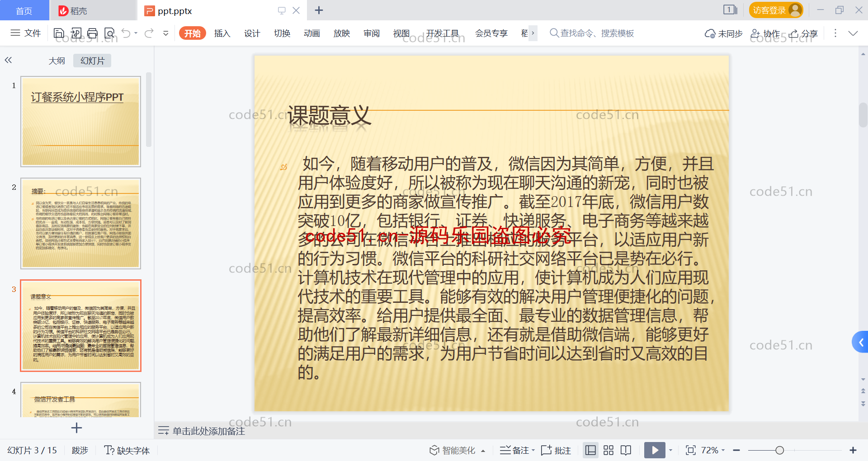Screen dimensions: 868x461
Task: Click the 批注 comments button
Action: [x=556, y=450]
